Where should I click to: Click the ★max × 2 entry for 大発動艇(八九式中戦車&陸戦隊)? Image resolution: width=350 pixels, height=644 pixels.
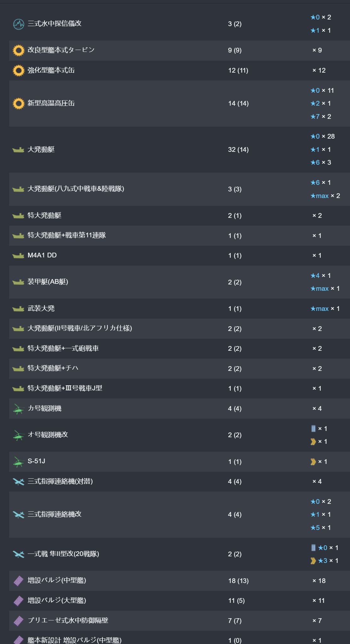point(325,196)
